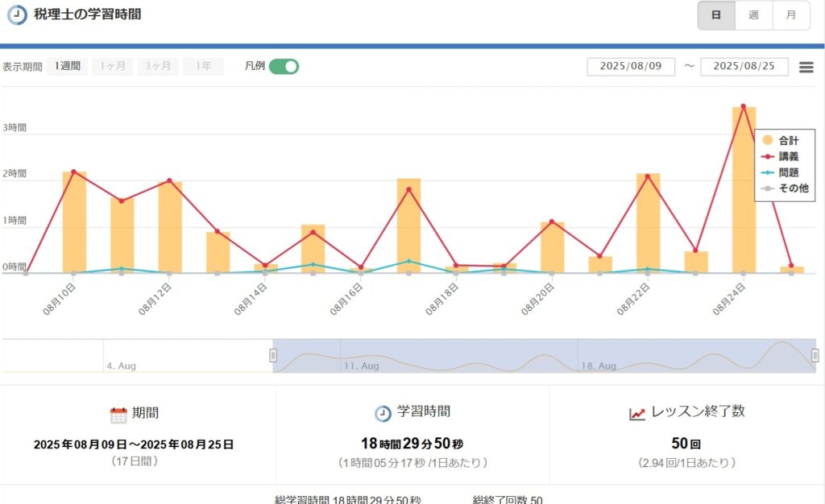
Task: Open the start date field 2025/08/09
Action: (x=631, y=67)
